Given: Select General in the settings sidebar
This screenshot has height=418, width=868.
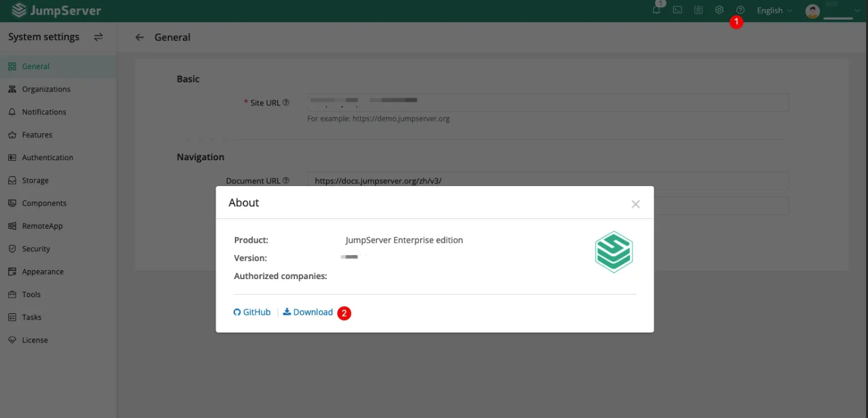Looking at the screenshot, I should coord(58,66).
